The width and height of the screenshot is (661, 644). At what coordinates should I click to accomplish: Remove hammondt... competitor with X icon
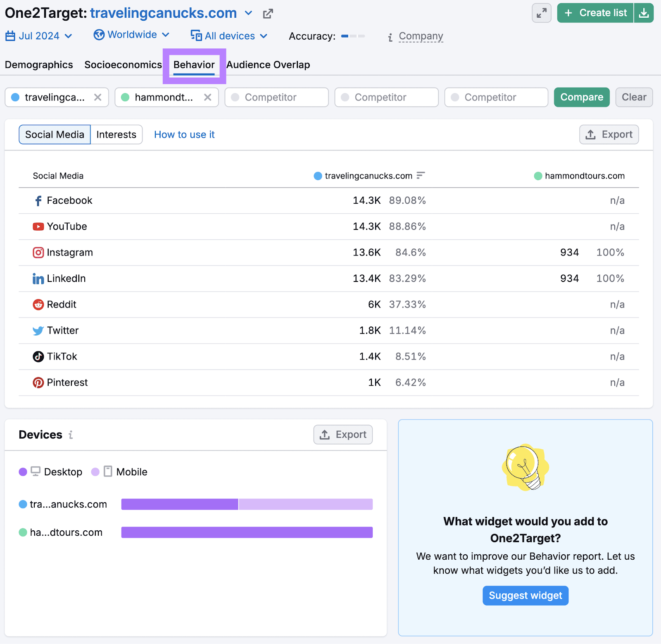[x=207, y=97]
